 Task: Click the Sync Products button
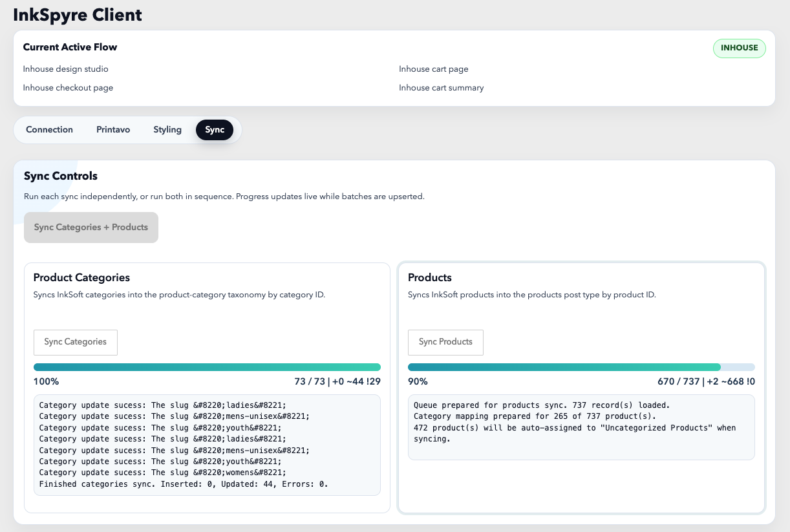click(x=445, y=342)
